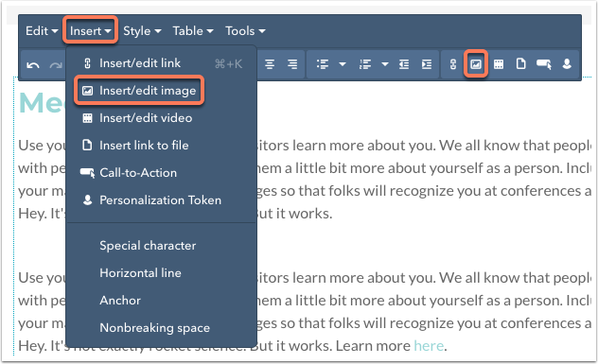598x364 pixels.
Task: Insert a Horizontal line
Action: point(161,273)
